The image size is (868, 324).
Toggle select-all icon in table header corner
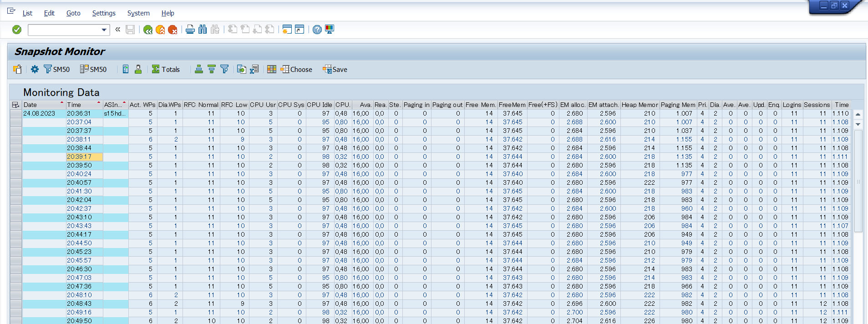tap(16, 105)
